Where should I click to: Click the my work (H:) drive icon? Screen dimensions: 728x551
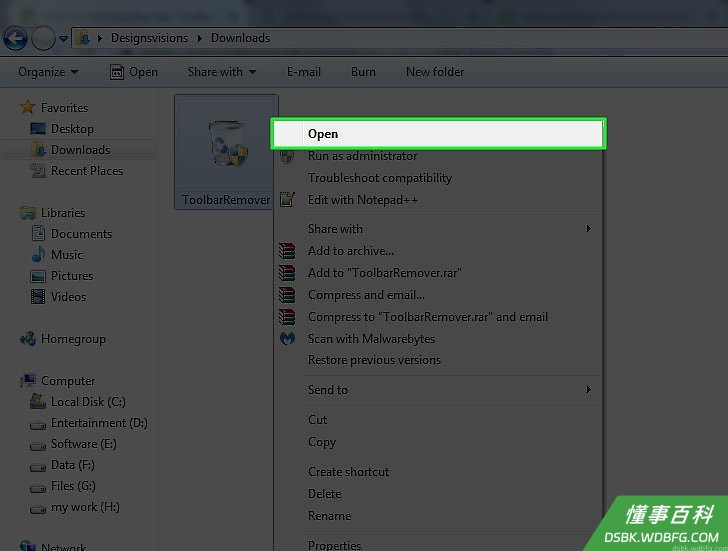pyautogui.click(x=38, y=509)
